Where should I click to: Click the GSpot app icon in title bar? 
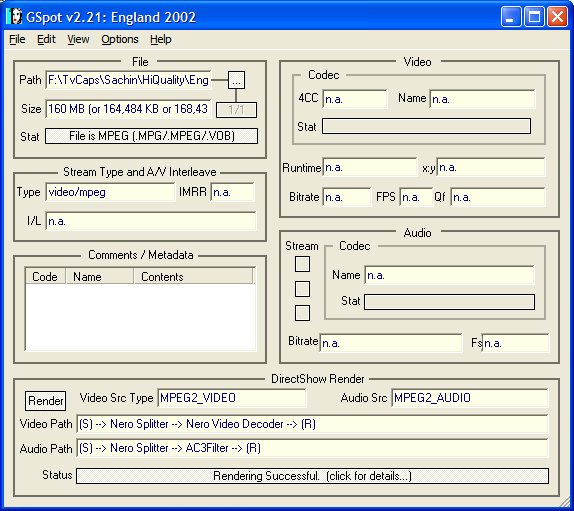(14, 17)
